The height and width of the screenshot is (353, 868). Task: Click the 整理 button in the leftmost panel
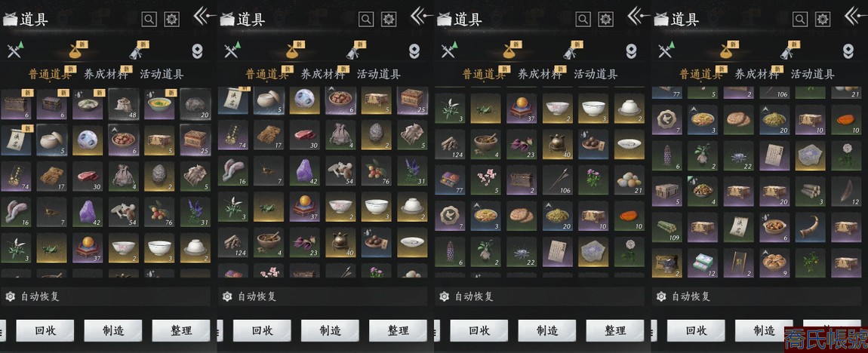(x=181, y=330)
